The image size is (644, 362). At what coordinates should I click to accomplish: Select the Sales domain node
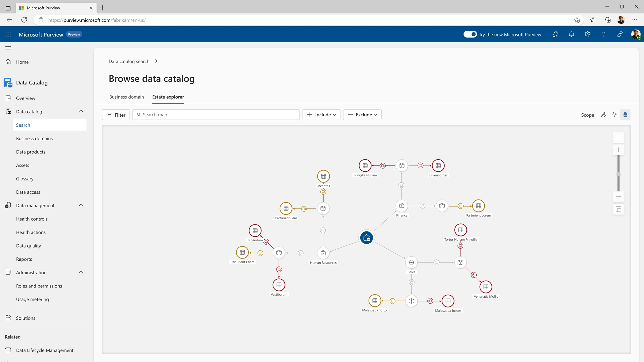click(x=411, y=262)
